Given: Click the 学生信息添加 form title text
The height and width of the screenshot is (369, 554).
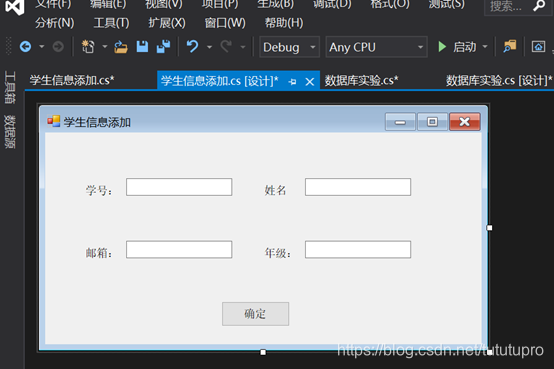Looking at the screenshot, I should (x=97, y=122).
